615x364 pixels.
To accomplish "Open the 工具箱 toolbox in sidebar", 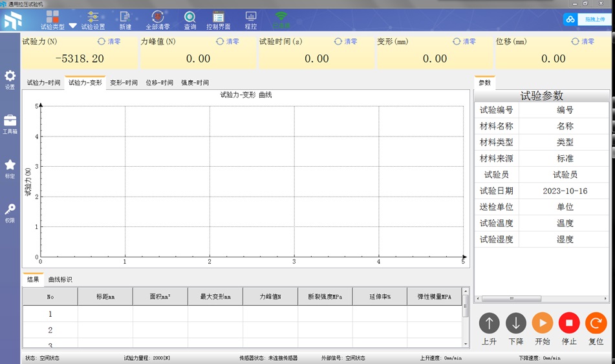I will 10,123.
